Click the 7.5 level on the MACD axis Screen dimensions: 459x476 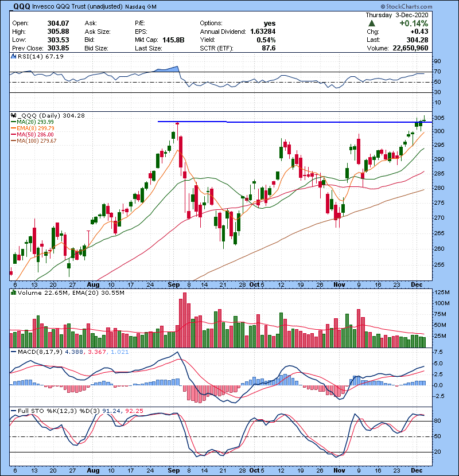point(439,352)
